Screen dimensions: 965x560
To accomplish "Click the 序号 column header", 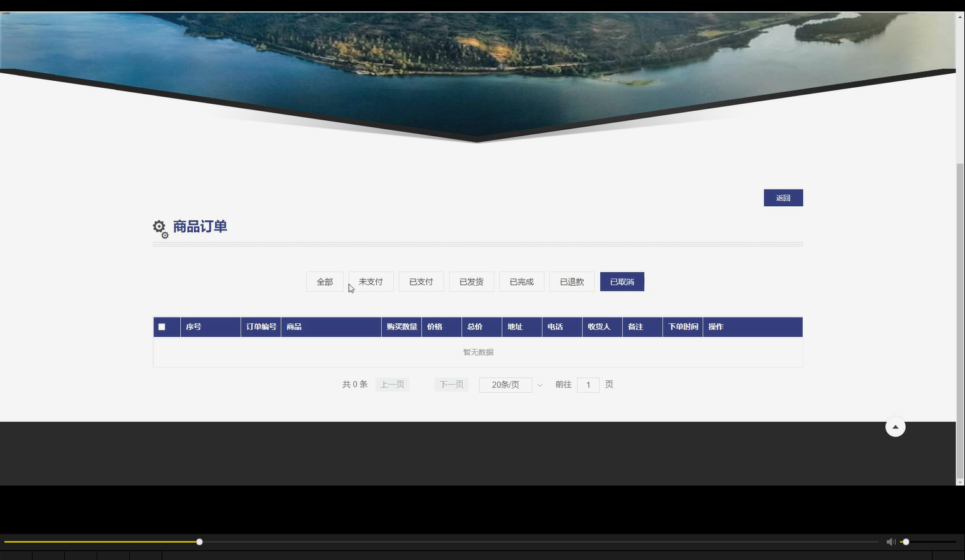I will click(x=211, y=327).
